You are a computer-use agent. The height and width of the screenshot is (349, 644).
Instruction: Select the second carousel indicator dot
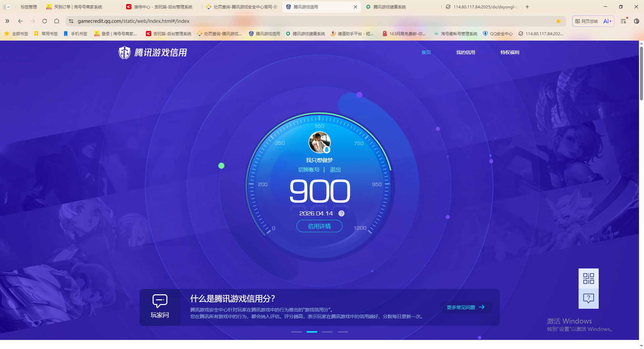point(312,332)
